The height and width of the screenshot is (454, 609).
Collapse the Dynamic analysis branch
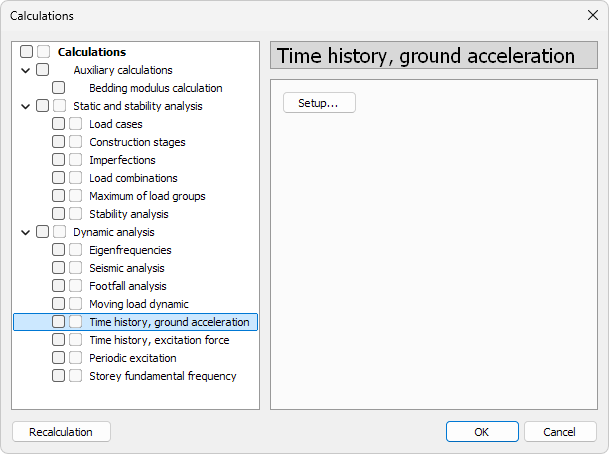tap(26, 232)
